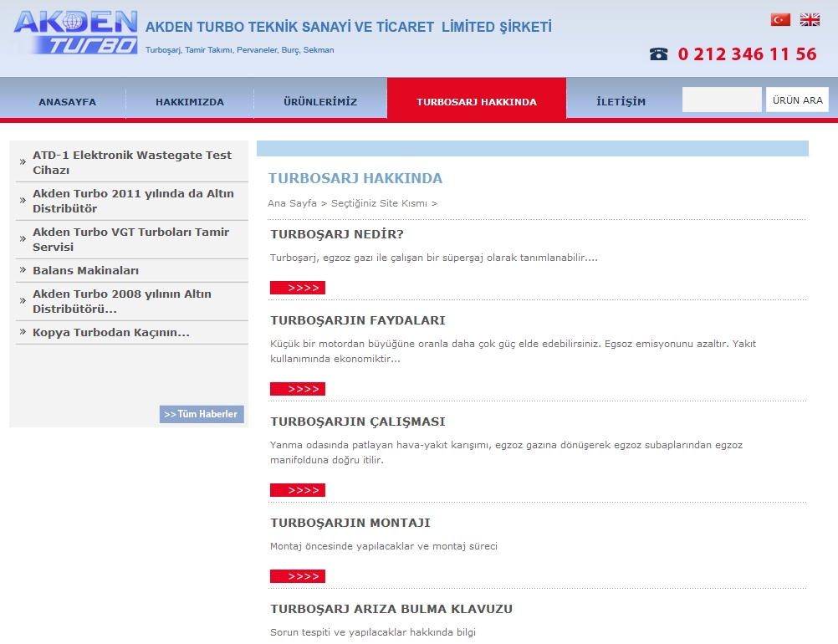
Task: Open TURBOŞARJIN ÇALIŞMASI heading
Action: (x=358, y=422)
